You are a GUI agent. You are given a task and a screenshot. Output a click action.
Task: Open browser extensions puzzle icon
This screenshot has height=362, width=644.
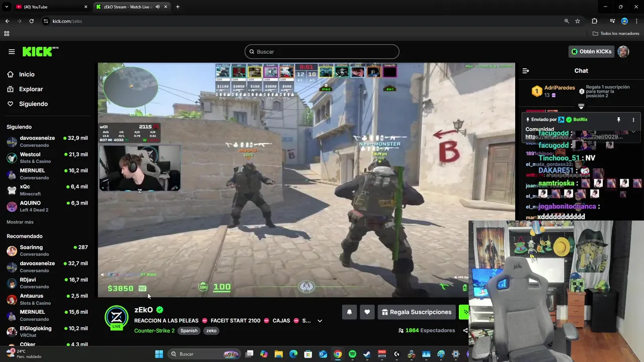[x=595, y=21]
